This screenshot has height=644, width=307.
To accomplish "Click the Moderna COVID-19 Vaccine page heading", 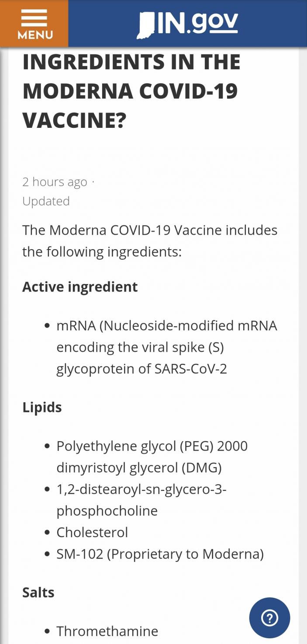I will [x=131, y=91].
